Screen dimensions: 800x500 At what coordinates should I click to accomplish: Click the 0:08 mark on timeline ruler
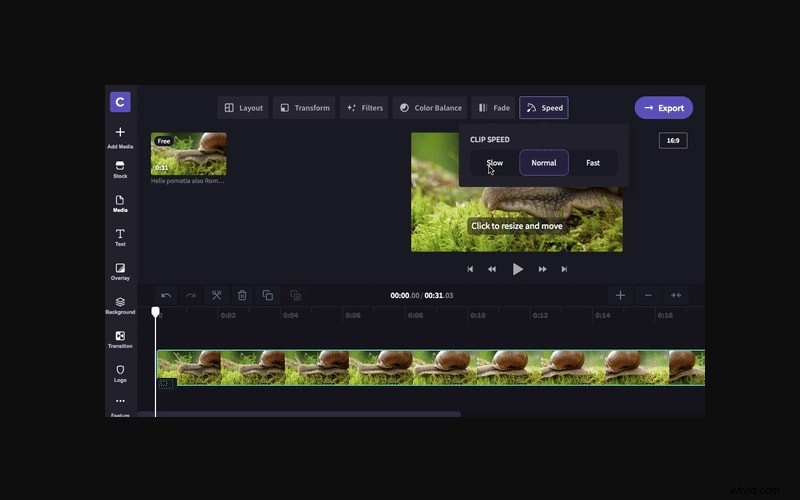(x=415, y=315)
